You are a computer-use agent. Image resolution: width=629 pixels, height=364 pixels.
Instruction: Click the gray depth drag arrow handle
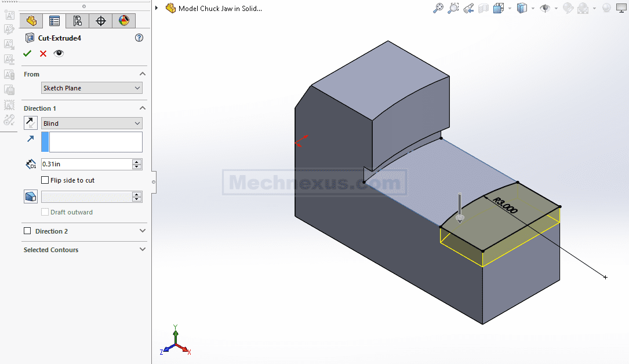460,208
